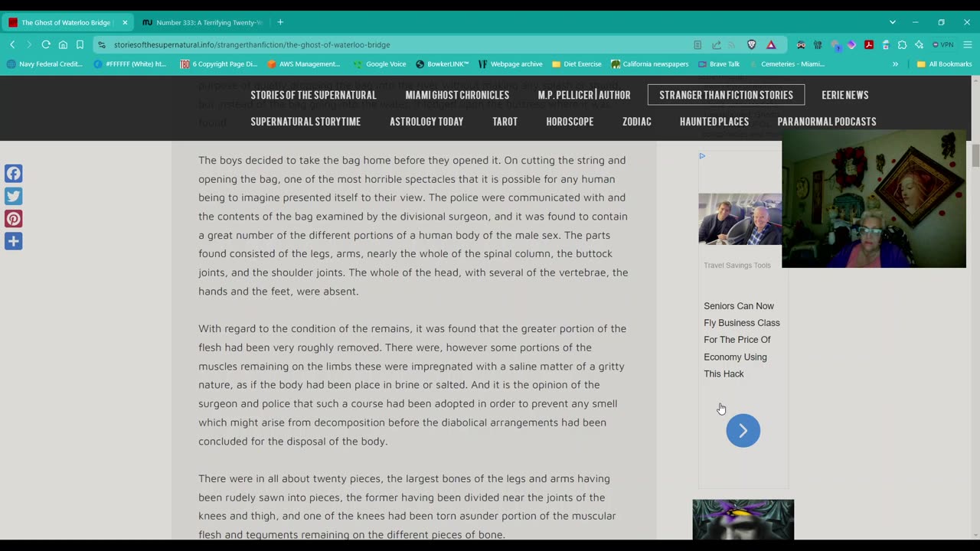Screen dimensions: 980x551
Task: Share page on Twitter
Action: tap(13, 196)
